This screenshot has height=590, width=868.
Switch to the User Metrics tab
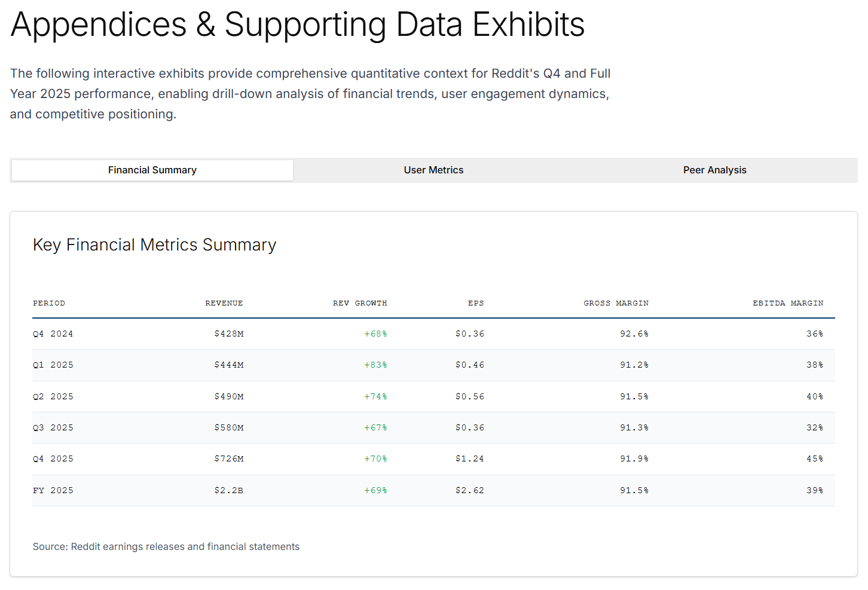click(433, 170)
